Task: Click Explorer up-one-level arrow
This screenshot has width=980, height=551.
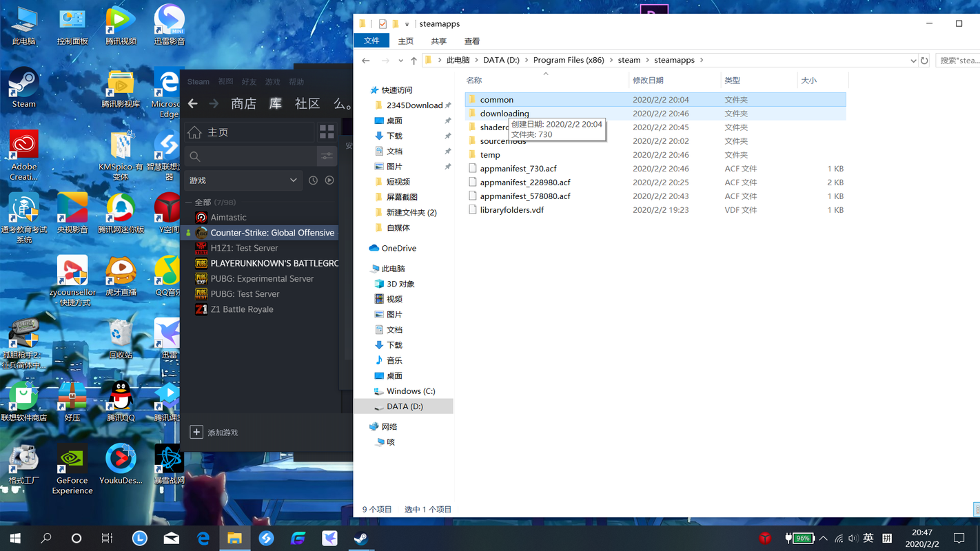Action: pyautogui.click(x=414, y=61)
